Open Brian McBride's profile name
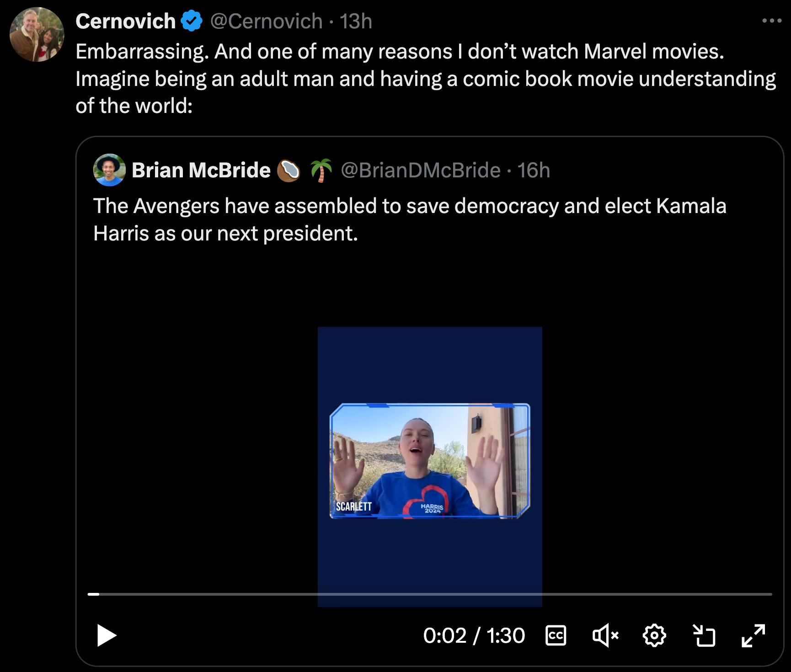The height and width of the screenshot is (672, 791). pyautogui.click(x=201, y=170)
